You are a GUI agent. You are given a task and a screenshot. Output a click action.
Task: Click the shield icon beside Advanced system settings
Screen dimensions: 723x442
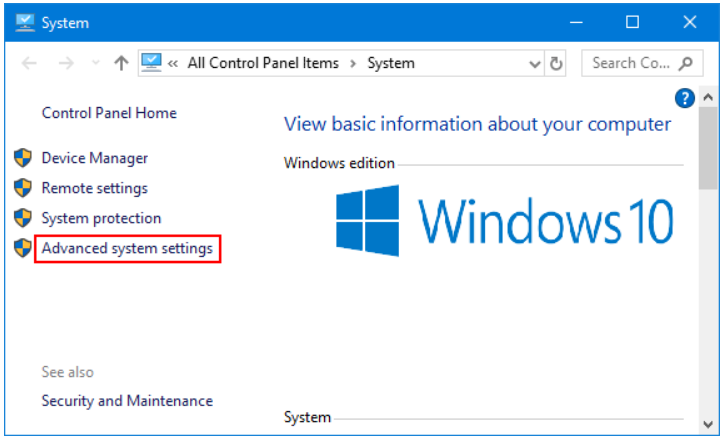[23, 248]
